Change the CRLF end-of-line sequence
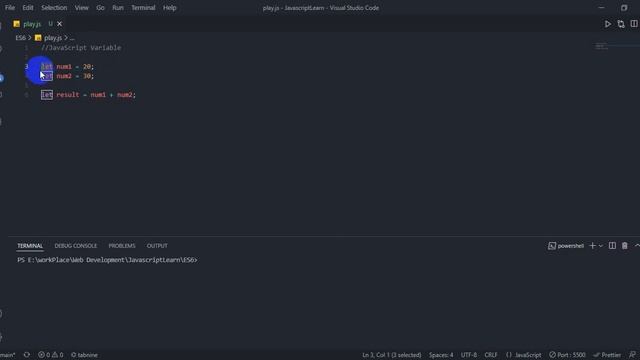The image size is (640, 360). click(491, 355)
